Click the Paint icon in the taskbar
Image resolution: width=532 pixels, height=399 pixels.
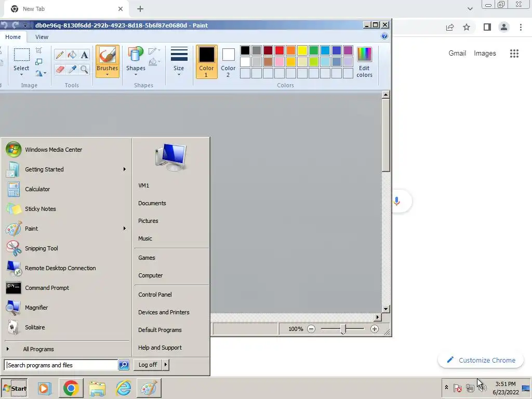149,388
